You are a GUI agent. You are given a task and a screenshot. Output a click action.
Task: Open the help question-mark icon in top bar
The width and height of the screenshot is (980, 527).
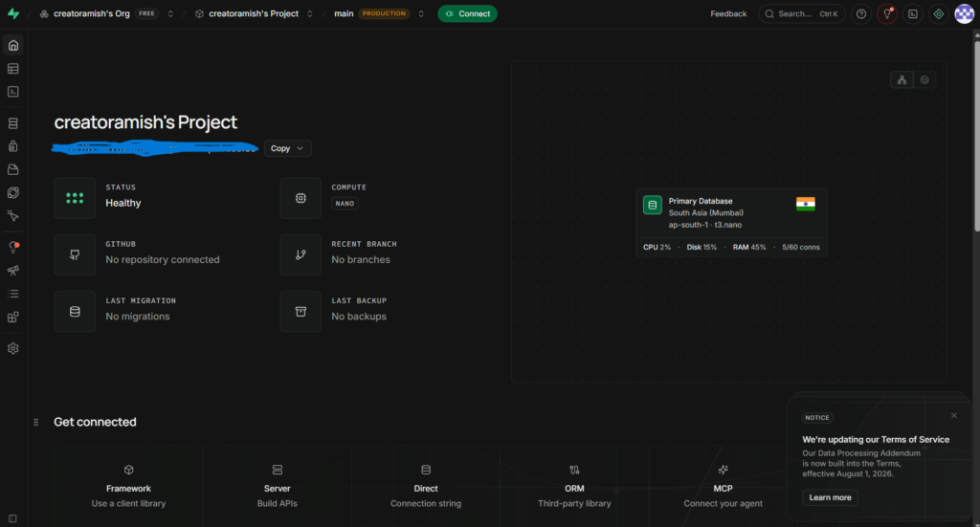coord(861,13)
